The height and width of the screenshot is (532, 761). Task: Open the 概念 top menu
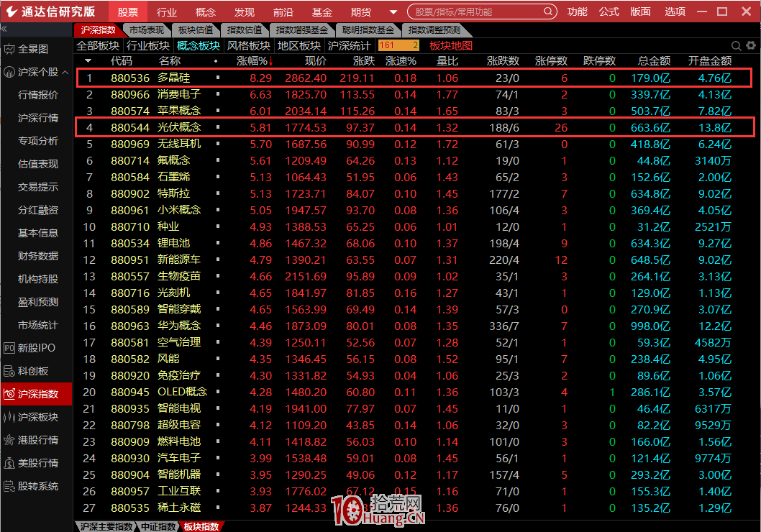coord(205,12)
